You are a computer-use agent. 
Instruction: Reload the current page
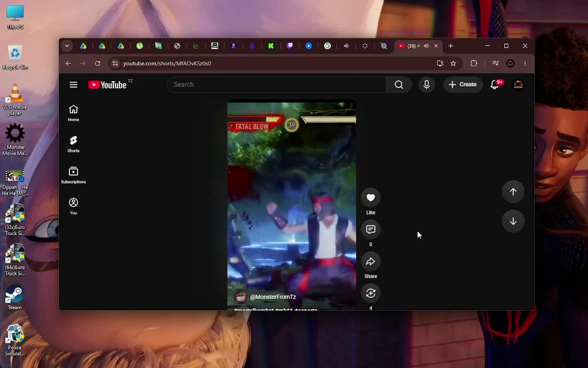click(97, 63)
